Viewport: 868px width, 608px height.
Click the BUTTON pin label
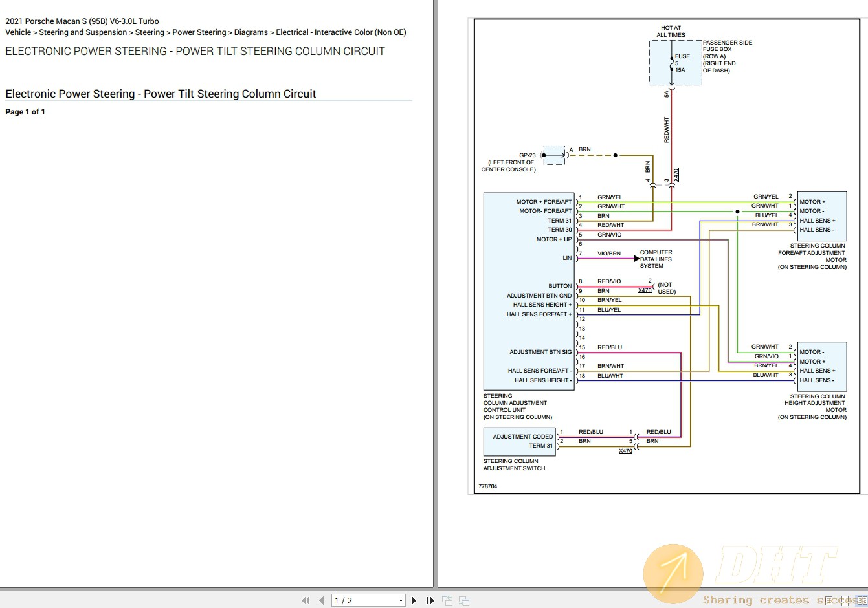(560, 286)
